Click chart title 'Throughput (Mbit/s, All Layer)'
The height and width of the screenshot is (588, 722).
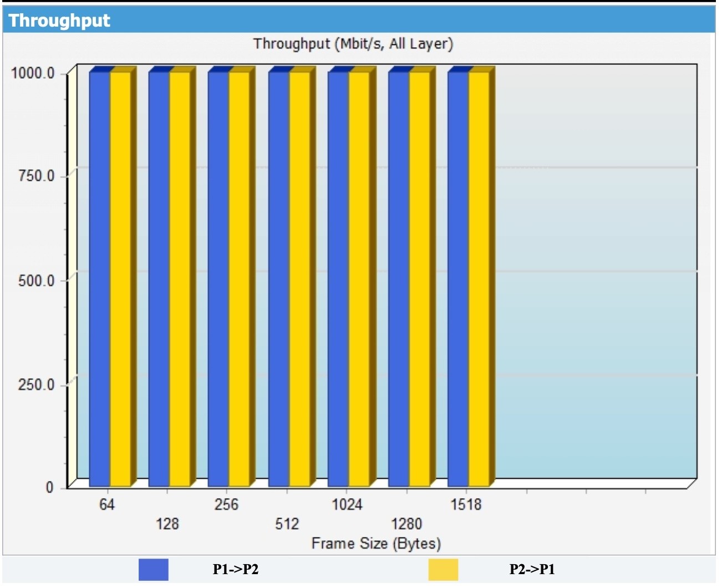[x=353, y=44]
